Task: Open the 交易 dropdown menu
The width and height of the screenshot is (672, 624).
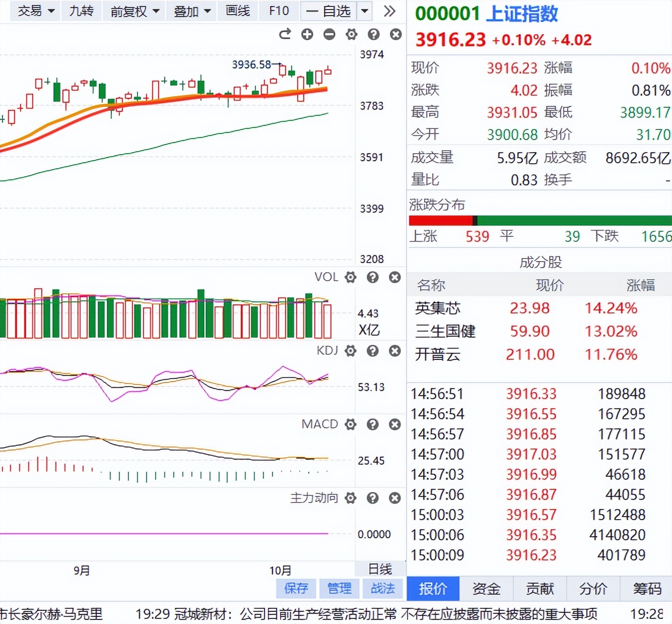Action: click(34, 11)
